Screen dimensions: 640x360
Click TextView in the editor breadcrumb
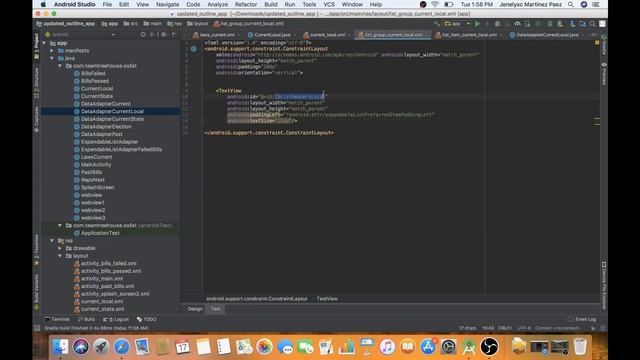[327, 299]
